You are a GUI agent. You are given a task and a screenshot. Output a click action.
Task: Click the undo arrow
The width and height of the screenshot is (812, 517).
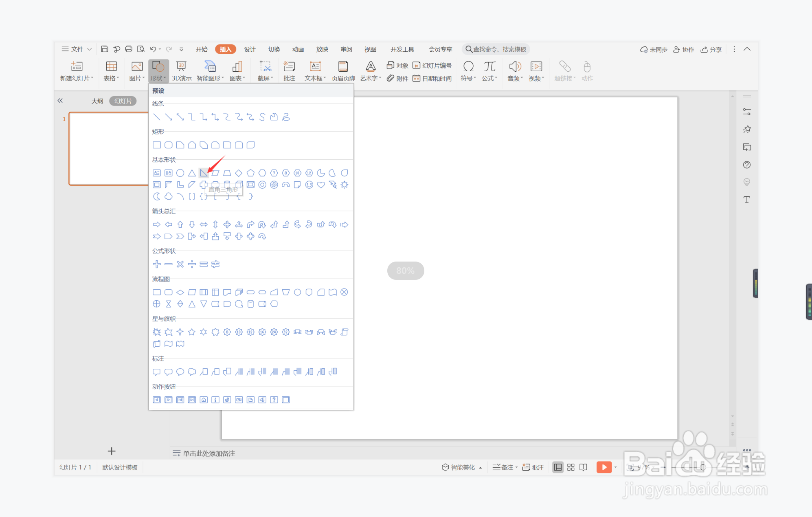point(153,49)
